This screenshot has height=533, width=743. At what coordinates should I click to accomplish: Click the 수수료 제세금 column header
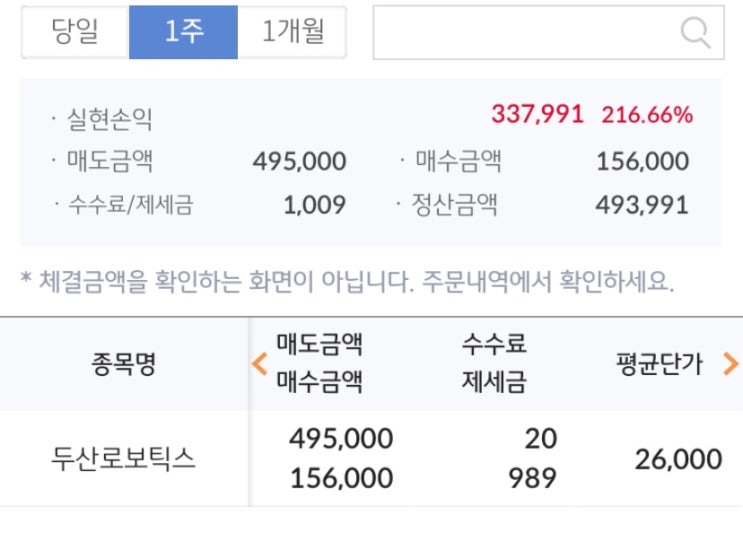(493, 363)
